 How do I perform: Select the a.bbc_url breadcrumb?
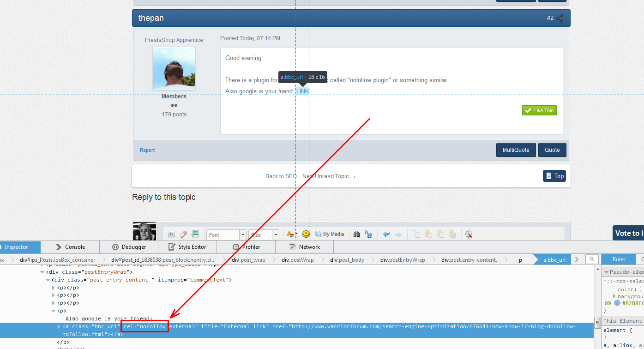[x=554, y=260]
